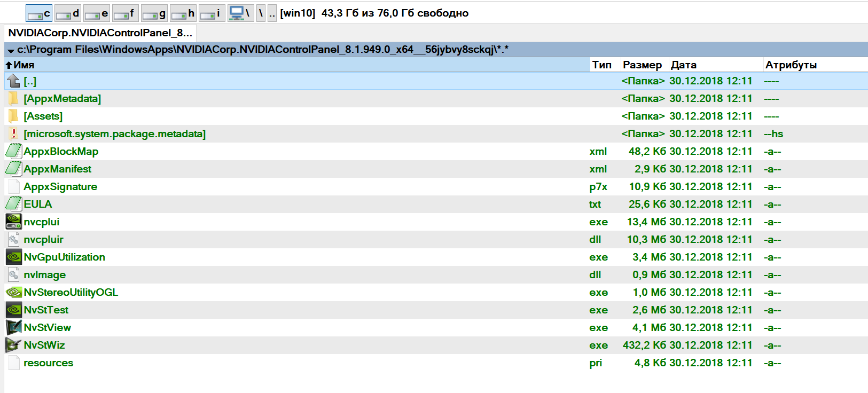Click the nvcplui NVIDIA executable icon
The width and height of the screenshot is (868, 393).
tap(13, 222)
